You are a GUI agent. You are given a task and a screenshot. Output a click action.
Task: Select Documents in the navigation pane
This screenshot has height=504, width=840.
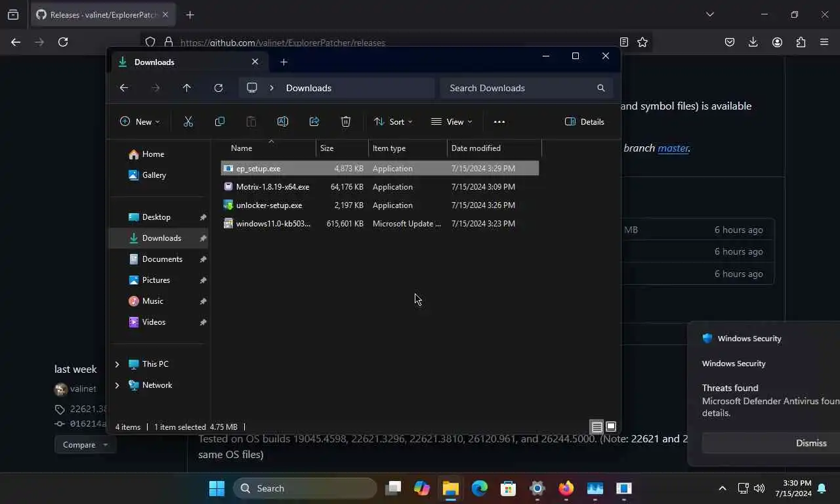tap(159, 259)
